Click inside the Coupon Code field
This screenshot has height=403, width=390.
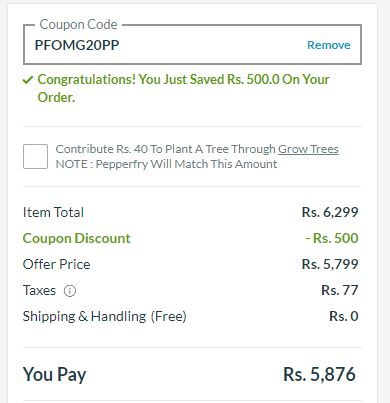click(x=192, y=45)
